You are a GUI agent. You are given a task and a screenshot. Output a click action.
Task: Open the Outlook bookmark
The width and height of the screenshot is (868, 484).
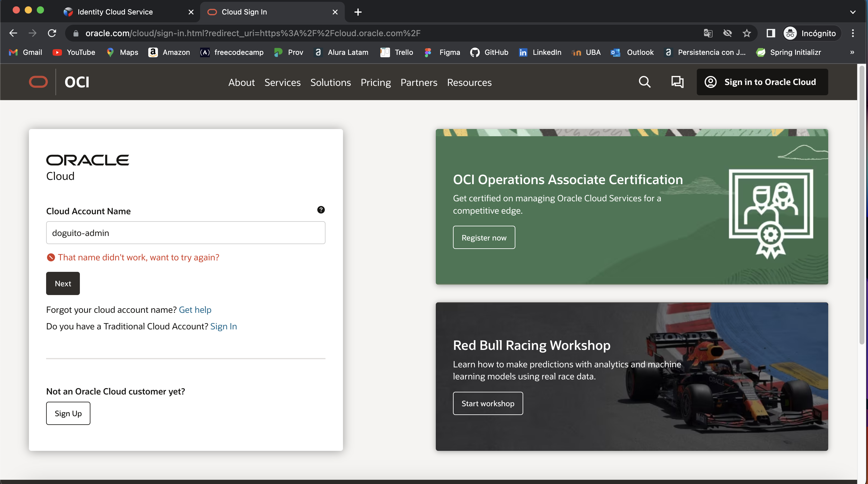632,52
